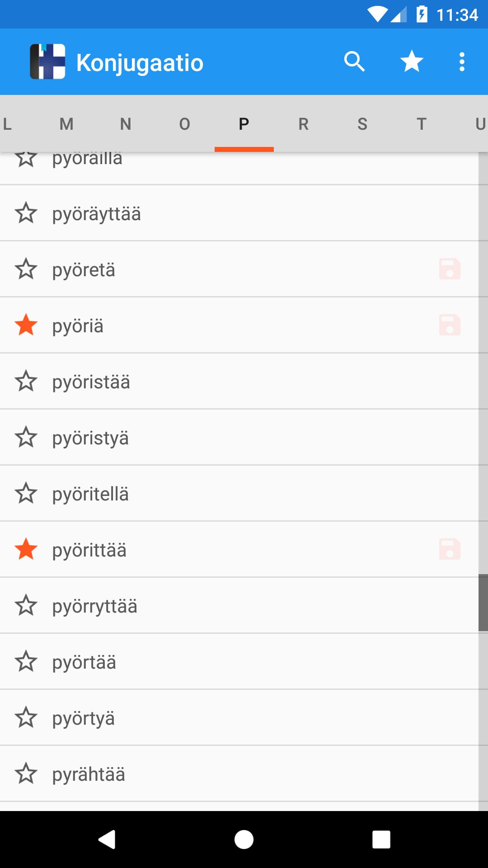The height and width of the screenshot is (868, 488).
Task: Click the save icon beside pyörittää
Action: 450,550
